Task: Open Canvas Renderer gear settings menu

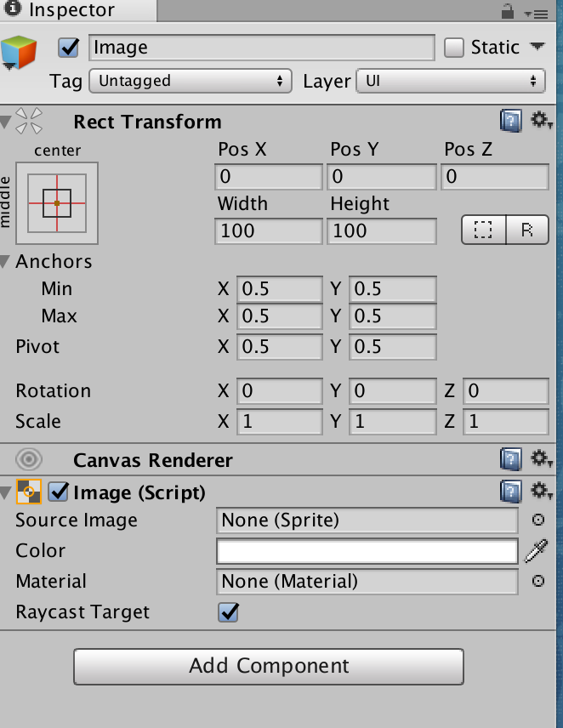Action: click(541, 458)
